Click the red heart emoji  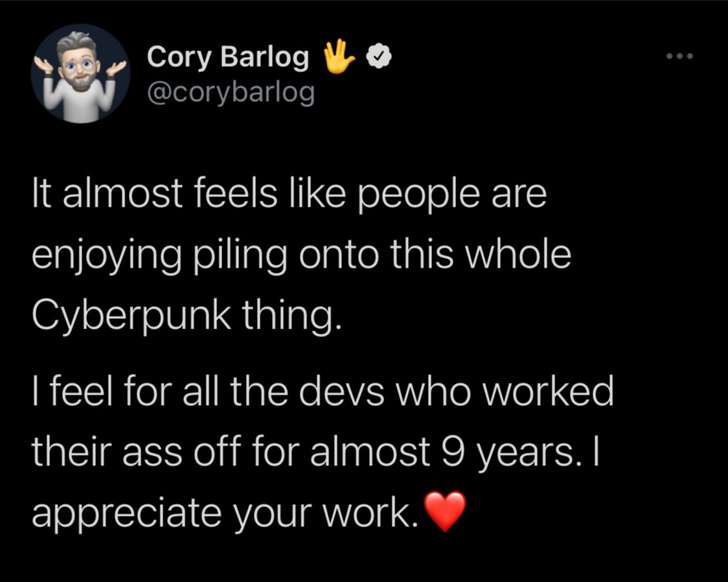click(444, 511)
